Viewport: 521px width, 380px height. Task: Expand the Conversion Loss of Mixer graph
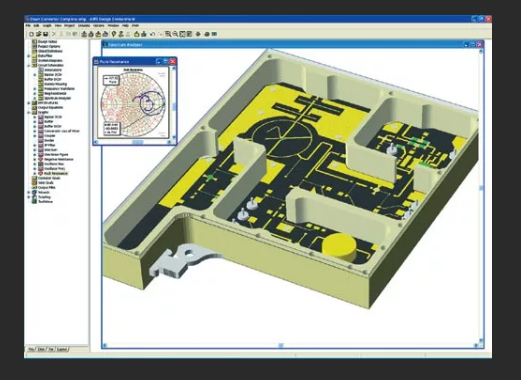[x=35, y=131]
